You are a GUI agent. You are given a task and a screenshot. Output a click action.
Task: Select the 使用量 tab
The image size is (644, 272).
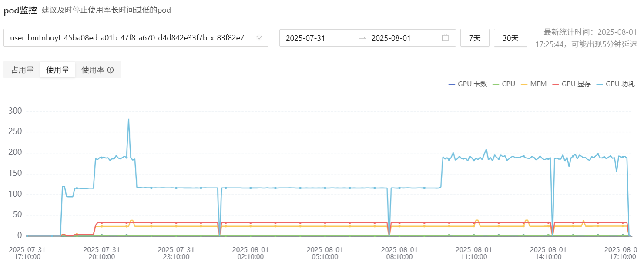tap(57, 70)
